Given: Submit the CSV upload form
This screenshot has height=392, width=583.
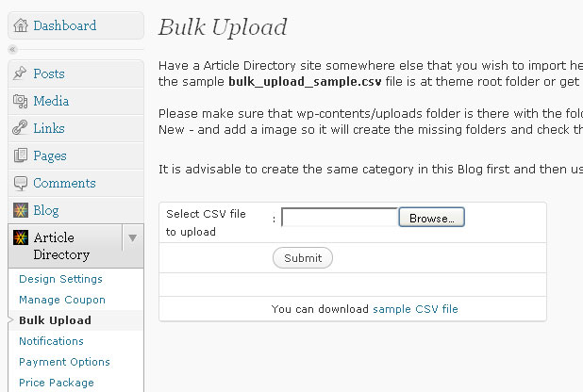Looking at the screenshot, I should [x=303, y=258].
